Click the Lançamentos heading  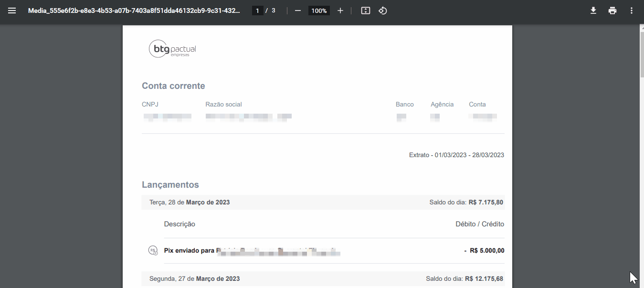coord(170,185)
